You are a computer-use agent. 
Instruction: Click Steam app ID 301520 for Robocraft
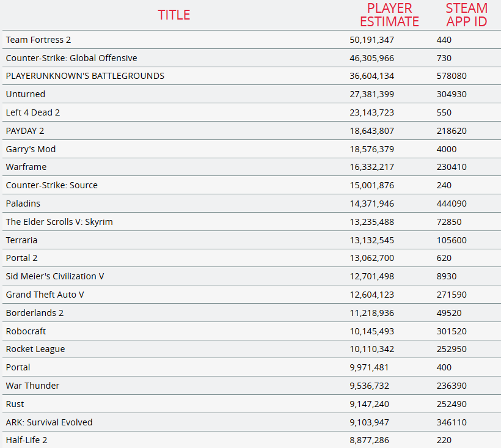click(452, 331)
